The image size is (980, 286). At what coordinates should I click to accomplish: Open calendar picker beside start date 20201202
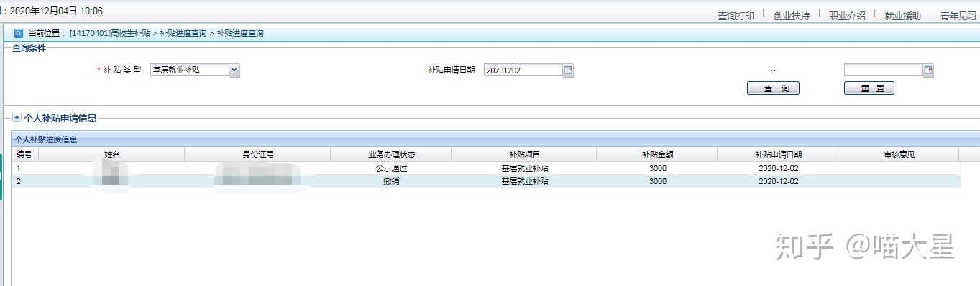(568, 70)
